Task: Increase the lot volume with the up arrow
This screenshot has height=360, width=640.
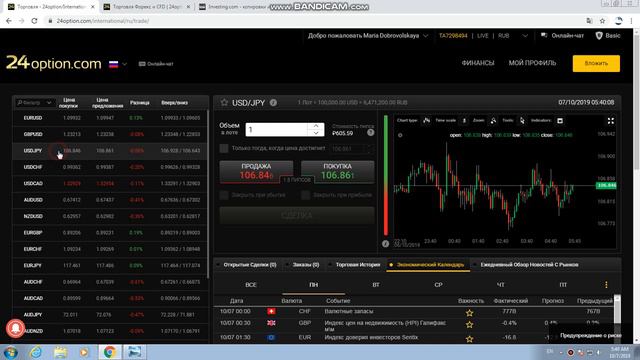Action: (x=316, y=126)
